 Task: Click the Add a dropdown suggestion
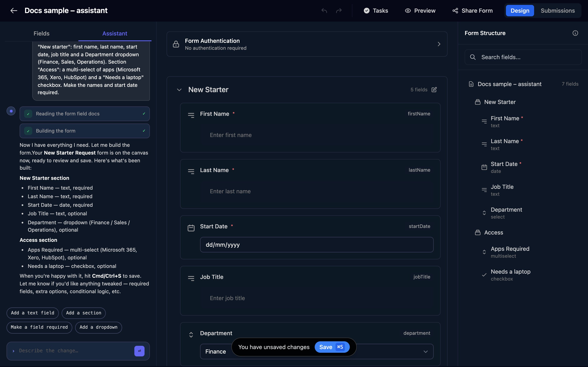pyautogui.click(x=98, y=327)
